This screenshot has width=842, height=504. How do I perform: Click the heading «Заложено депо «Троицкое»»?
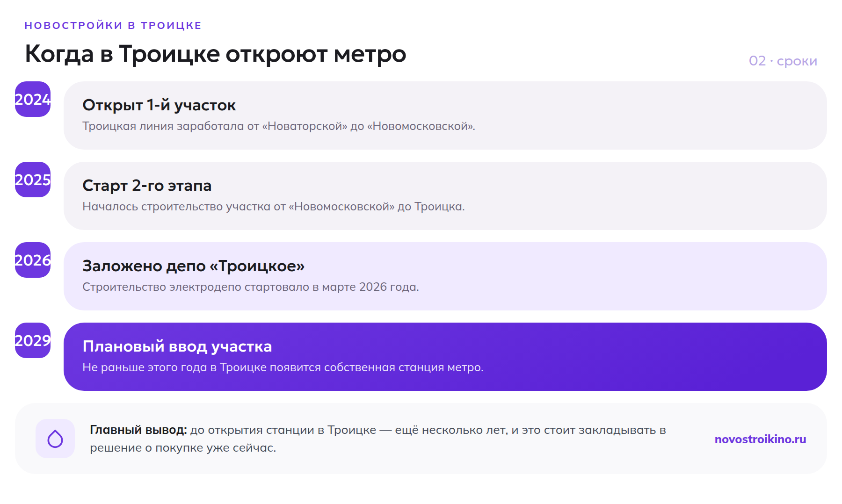193,266
